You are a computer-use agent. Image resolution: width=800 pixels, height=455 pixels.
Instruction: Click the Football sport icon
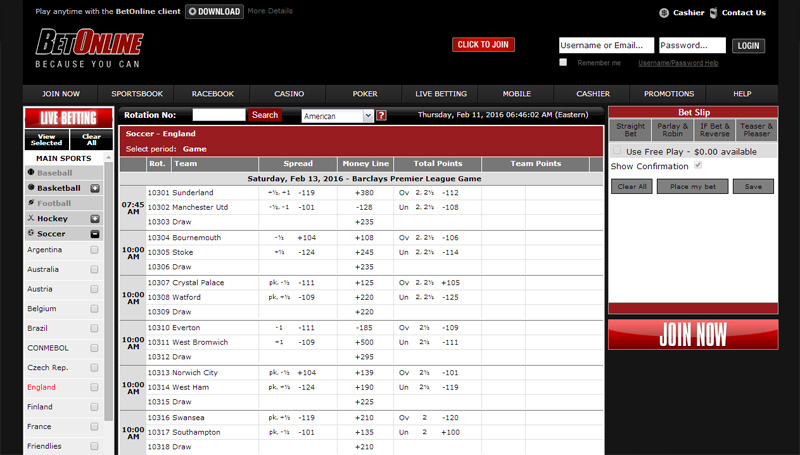[x=31, y=203]
